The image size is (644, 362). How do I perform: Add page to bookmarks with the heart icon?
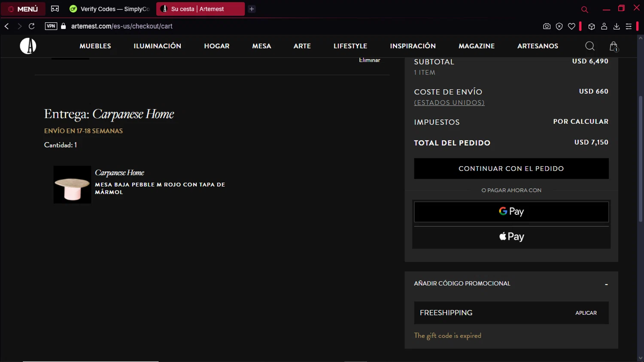click(571, 26)
